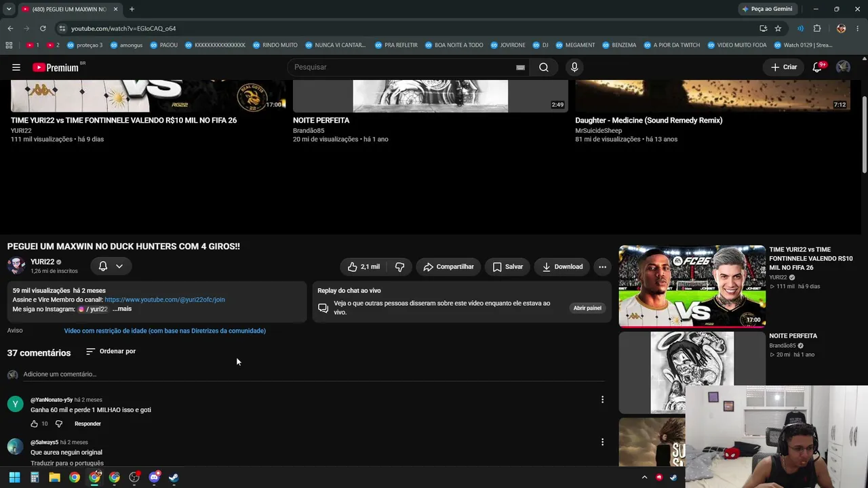
Task: Open sidebar NOITE PERFEITA video thumbnail
Action: pos(692,372)
